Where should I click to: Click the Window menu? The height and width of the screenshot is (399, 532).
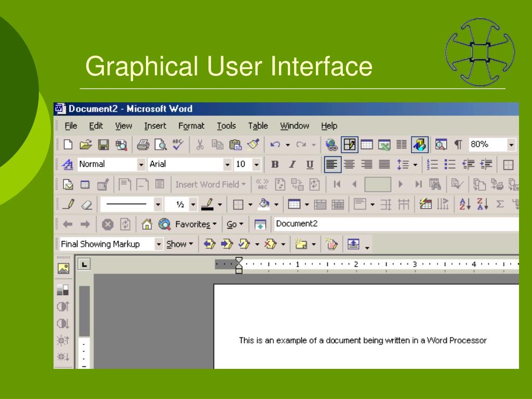click(295, 126)
